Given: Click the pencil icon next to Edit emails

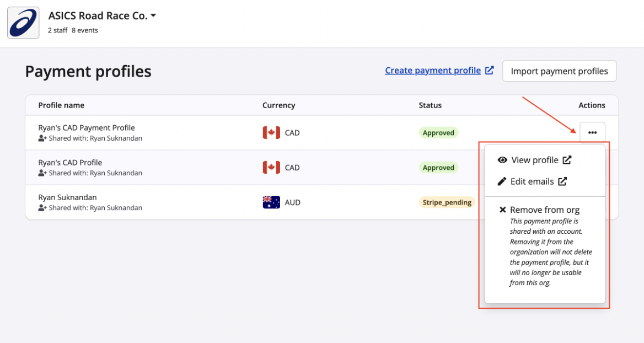Looking at the screenshot, I should [x=502, y=181].
